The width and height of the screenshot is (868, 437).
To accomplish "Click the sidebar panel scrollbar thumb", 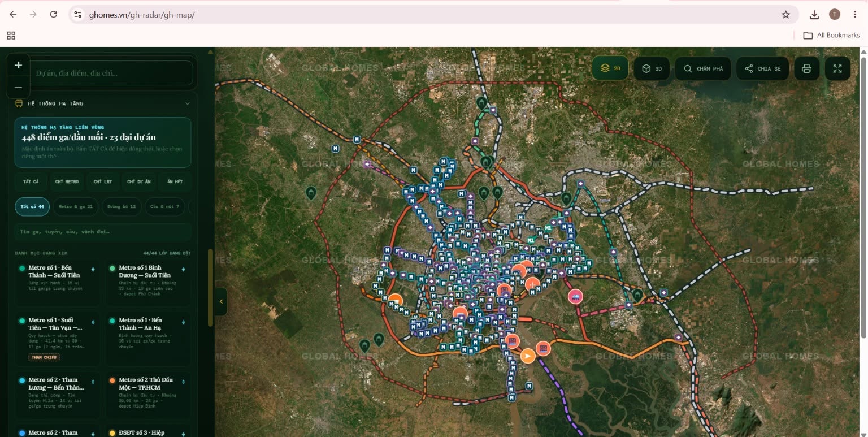I will click(x=210, y=287).
